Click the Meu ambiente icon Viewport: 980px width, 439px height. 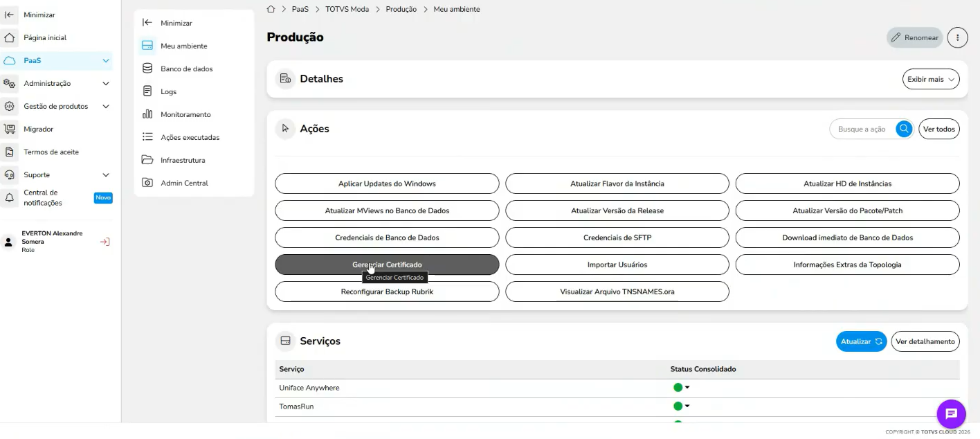point(147,46)
